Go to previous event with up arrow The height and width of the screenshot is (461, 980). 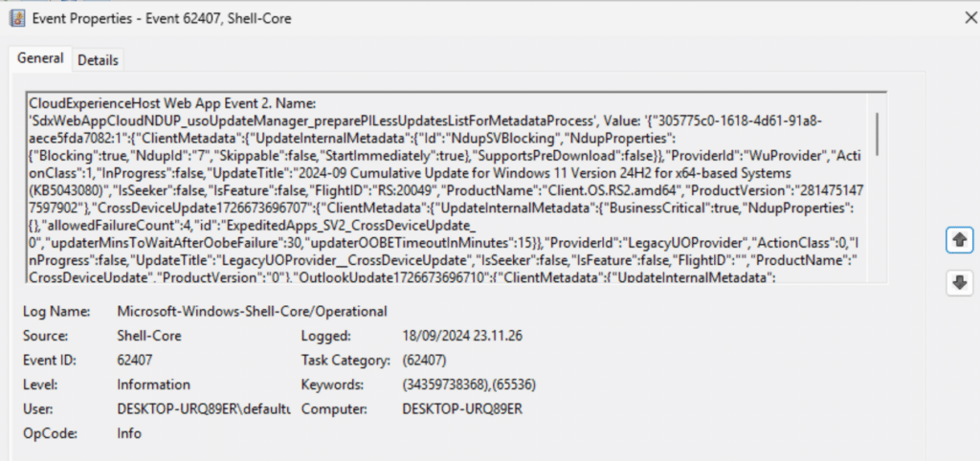tap(959, 240)
